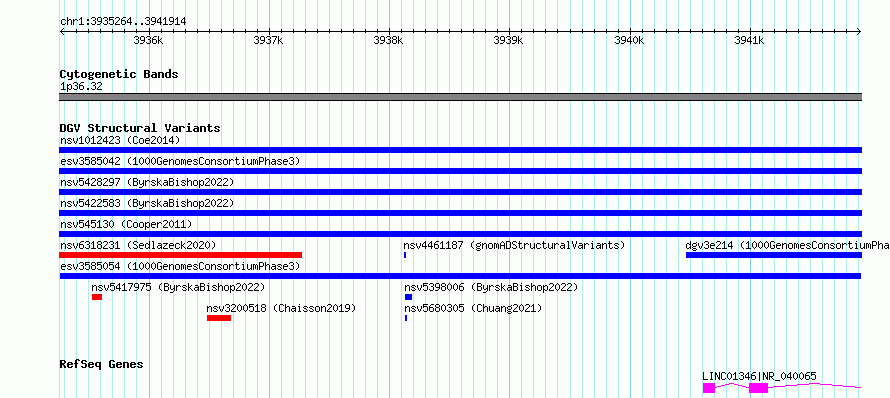
Task: Select the esv3585042 blue variant bar
Action: click(460, 171)
